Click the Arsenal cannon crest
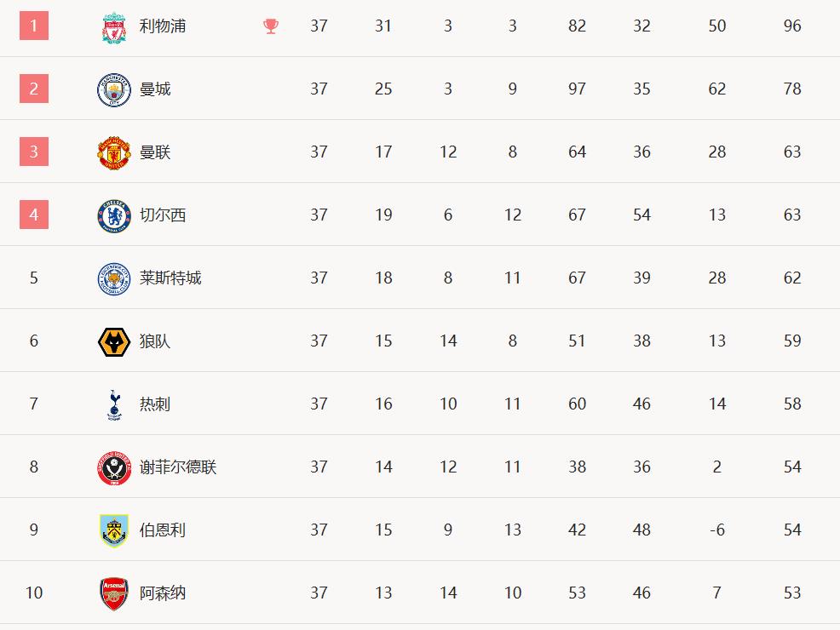 [x=114, y=593]
